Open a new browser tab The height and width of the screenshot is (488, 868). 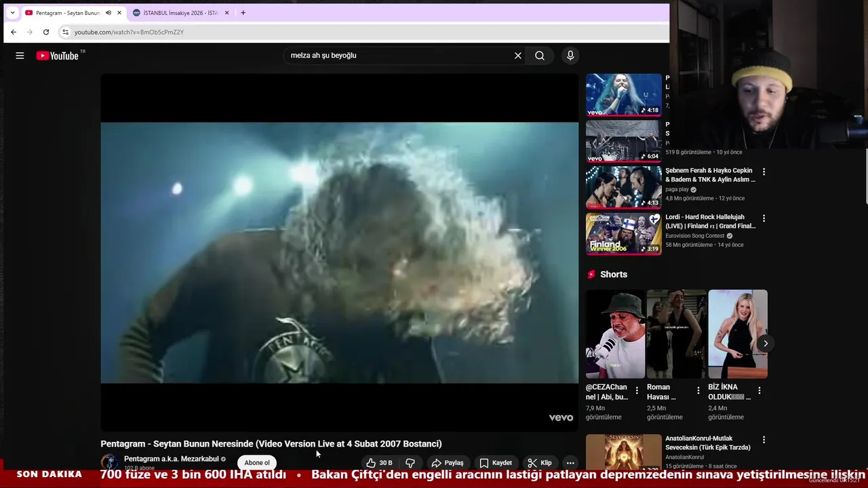243,13
